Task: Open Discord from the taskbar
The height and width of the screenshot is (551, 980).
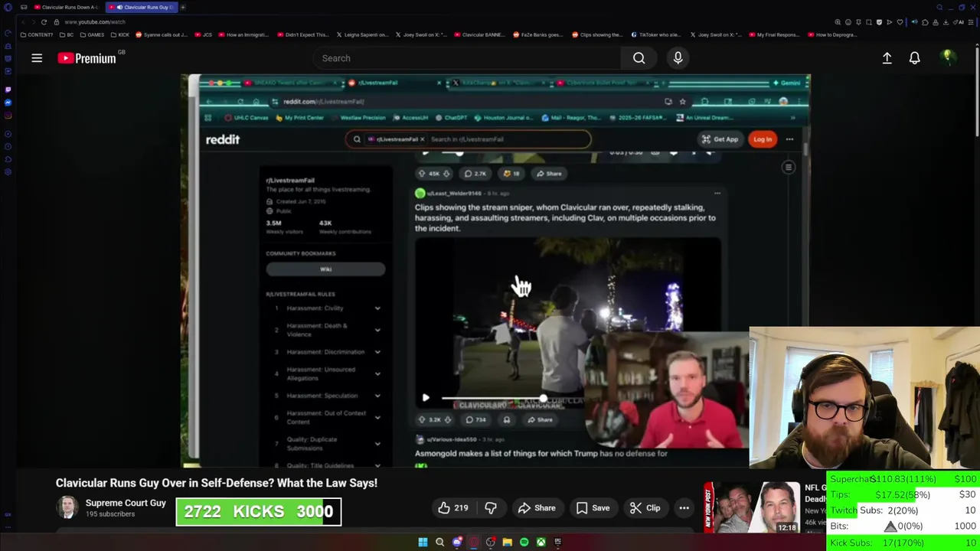Action: tap(457, 542)
